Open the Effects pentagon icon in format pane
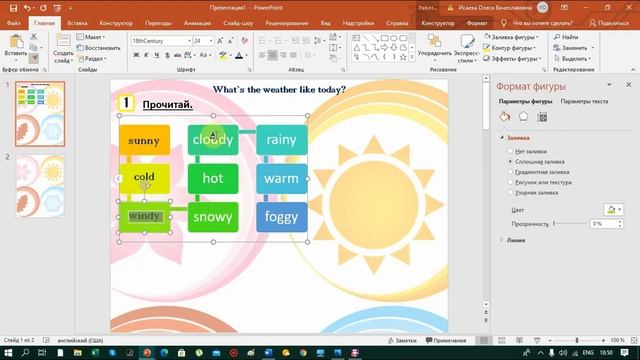Viewport: 640px width, 360px height. 523,117
